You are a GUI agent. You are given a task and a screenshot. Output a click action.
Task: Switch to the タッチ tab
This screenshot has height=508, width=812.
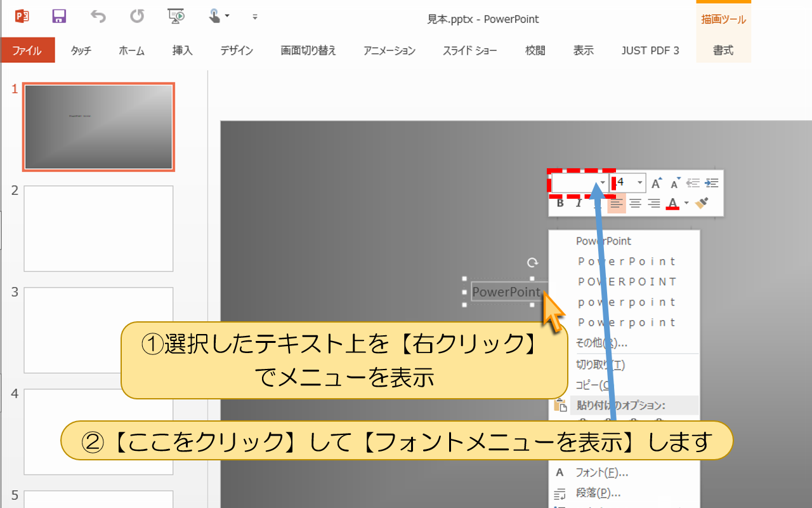pyautogui.click(x=81, y=50)
